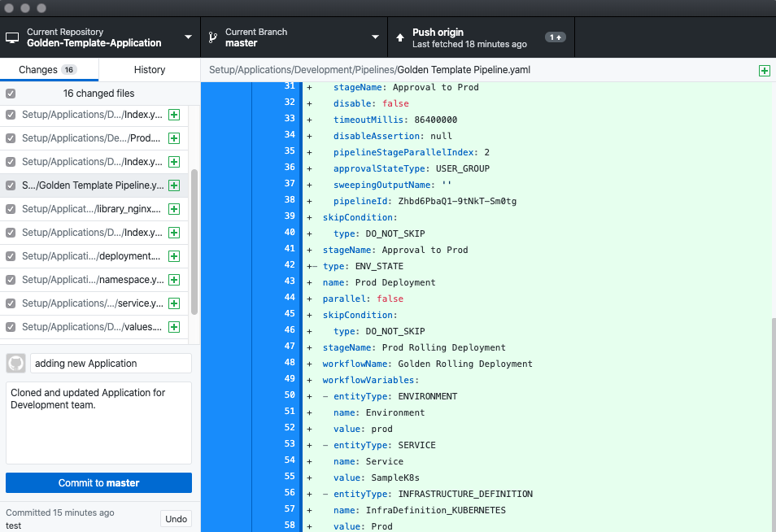
Task: Open the Current Repository dropdown
Action: 100,37
